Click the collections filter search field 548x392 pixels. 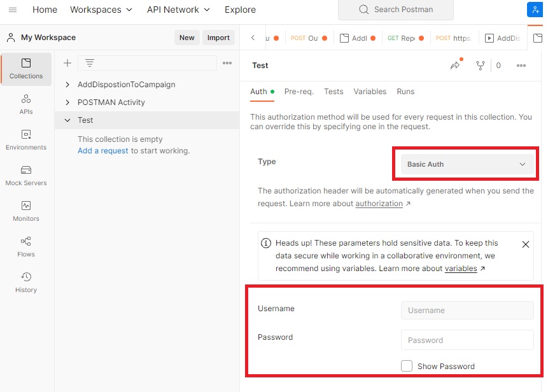point(147,63)
